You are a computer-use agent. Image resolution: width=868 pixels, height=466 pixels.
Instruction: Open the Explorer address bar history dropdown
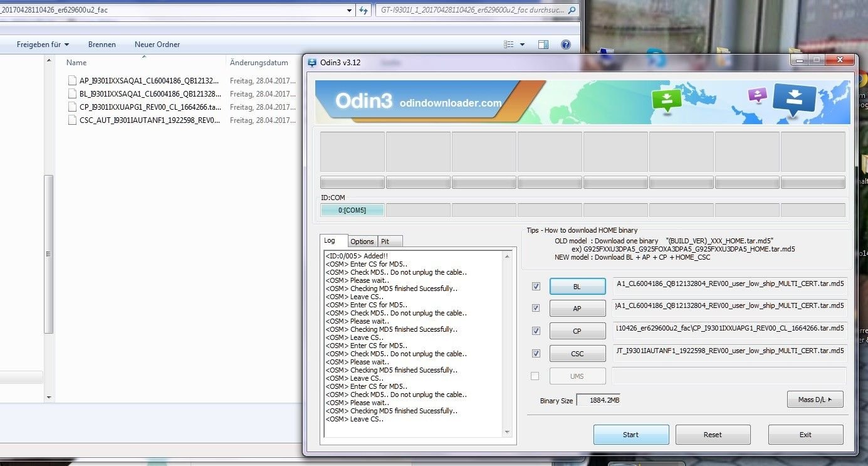pyautogui.click(x=350, y=10)
